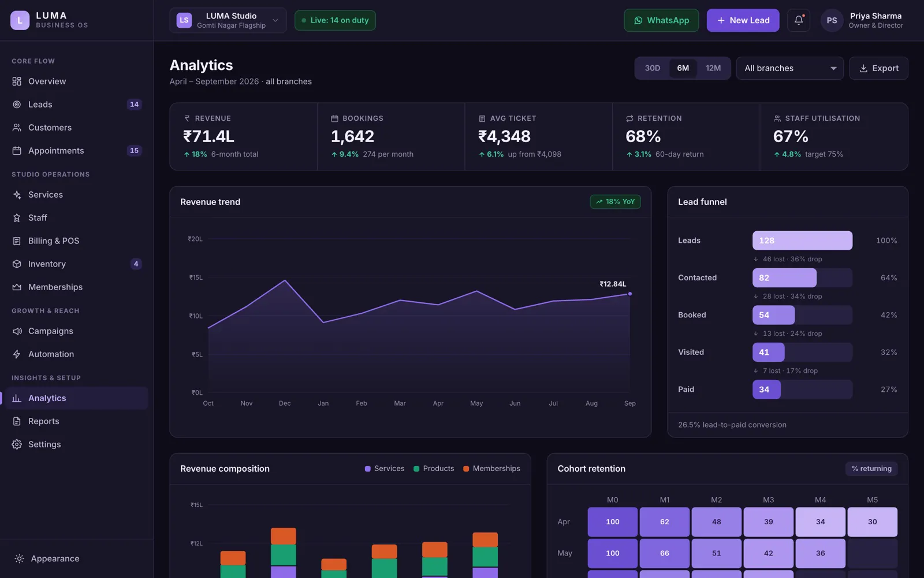Select the 12M time range

point(713,68)
